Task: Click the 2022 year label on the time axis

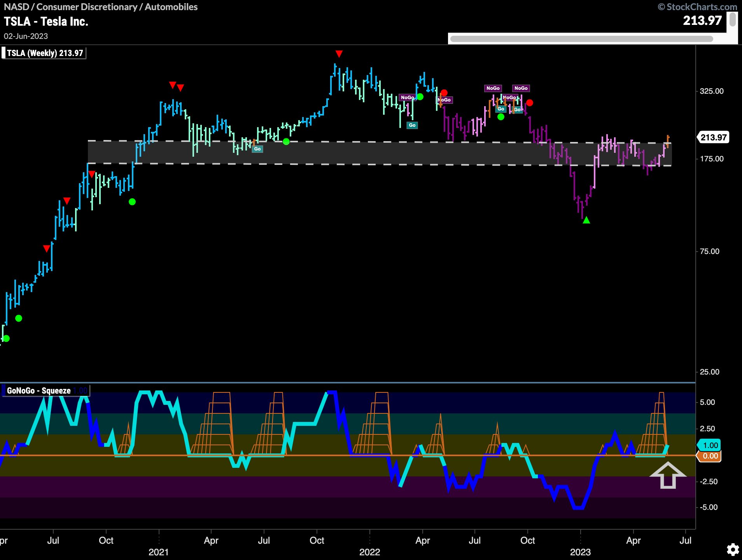Action: click(x=369, y=552)
